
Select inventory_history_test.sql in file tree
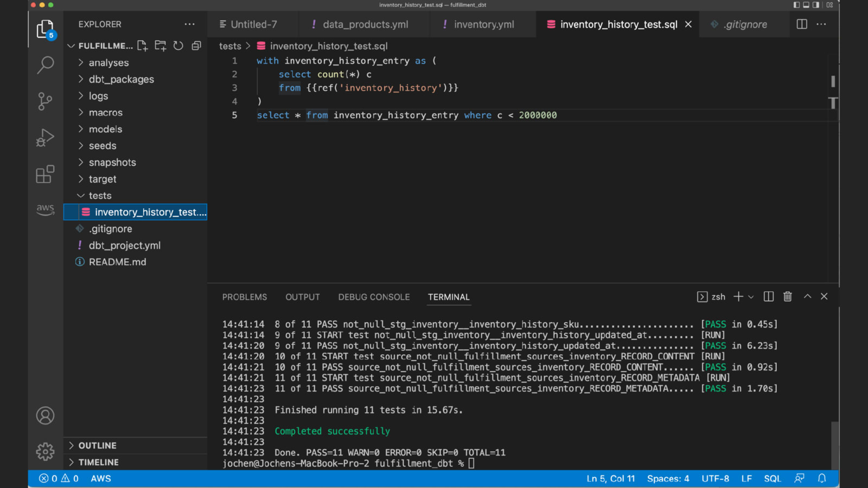click(136, 212)
